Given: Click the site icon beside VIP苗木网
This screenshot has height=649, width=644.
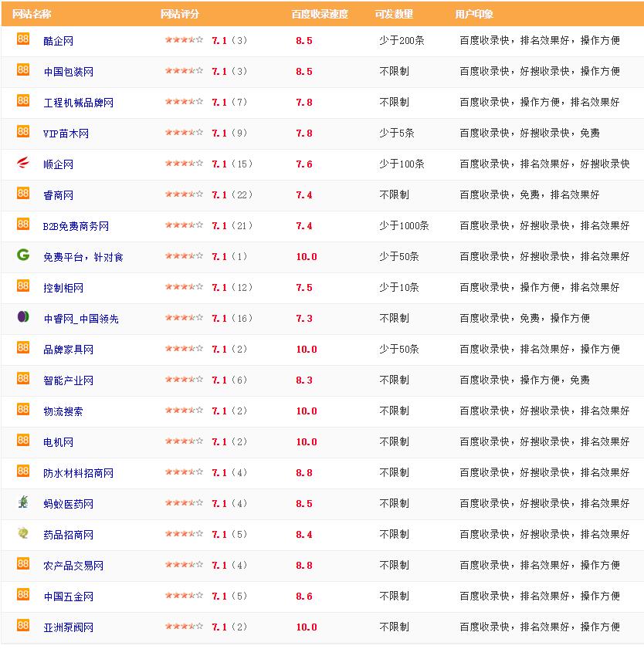Looking at the screenshot, I should (23, 132).
